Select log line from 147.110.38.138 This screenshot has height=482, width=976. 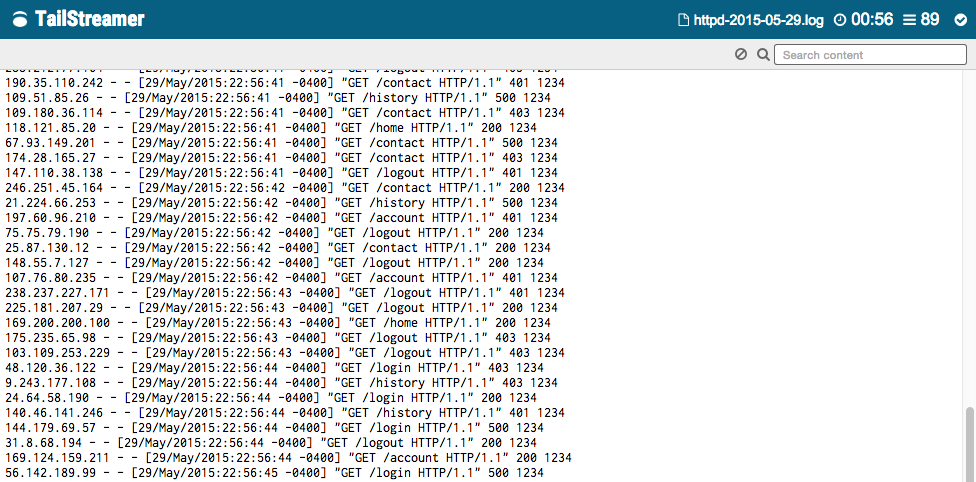click(x=281, y=172)
